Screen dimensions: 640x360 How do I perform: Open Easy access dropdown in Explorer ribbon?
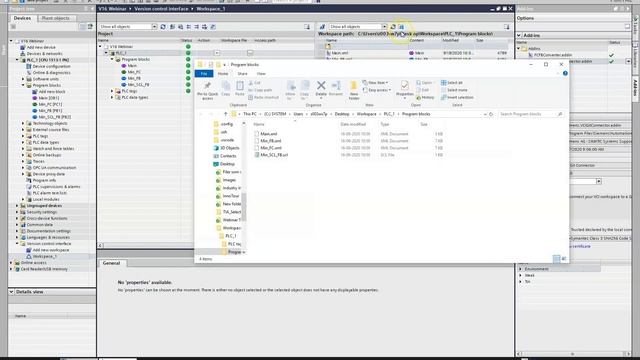(376, 90)
